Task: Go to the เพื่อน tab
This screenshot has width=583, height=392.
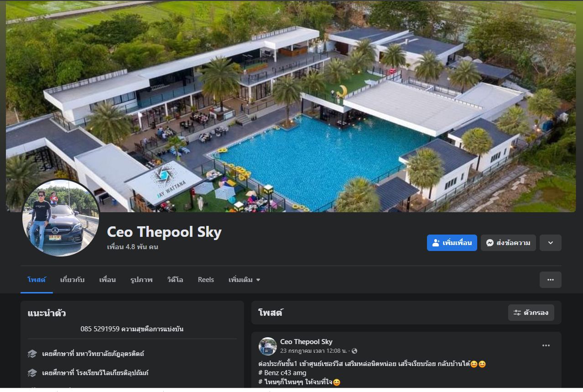Action: coord(108,280)
